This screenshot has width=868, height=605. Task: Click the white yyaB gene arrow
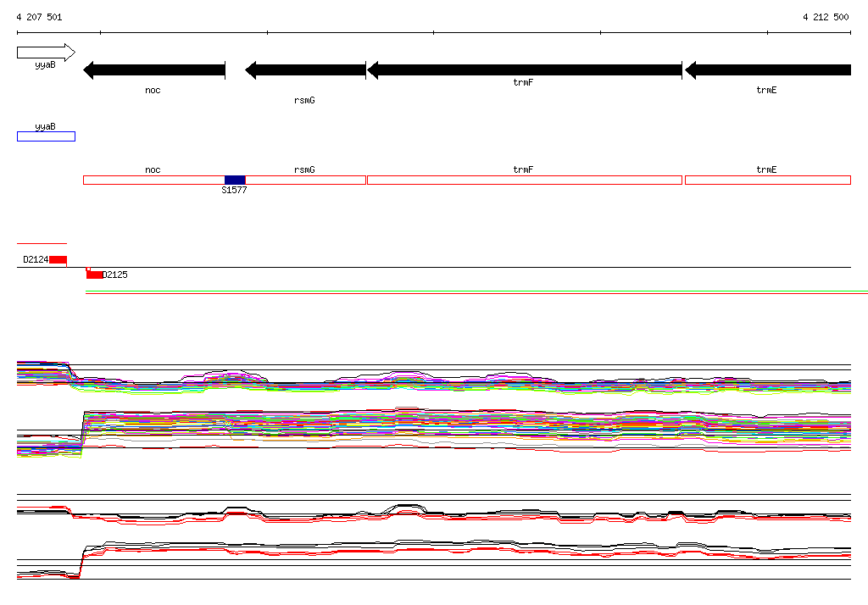click(46, 53)
